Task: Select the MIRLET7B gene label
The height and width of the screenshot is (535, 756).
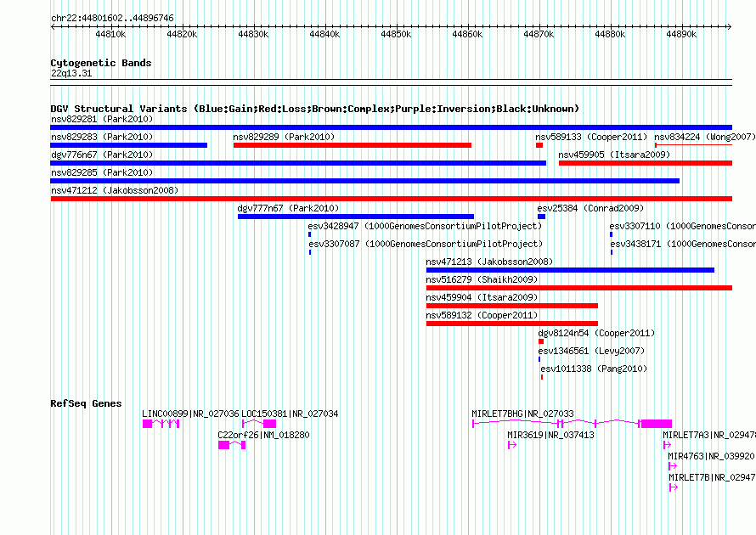Action: (712, 477)
